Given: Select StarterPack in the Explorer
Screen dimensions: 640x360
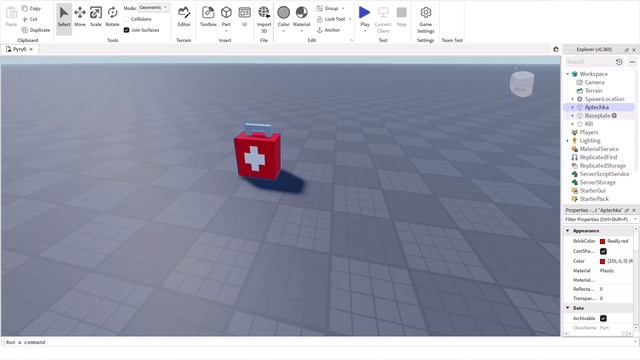Looking at the screenshot, I should coord(594,199).
